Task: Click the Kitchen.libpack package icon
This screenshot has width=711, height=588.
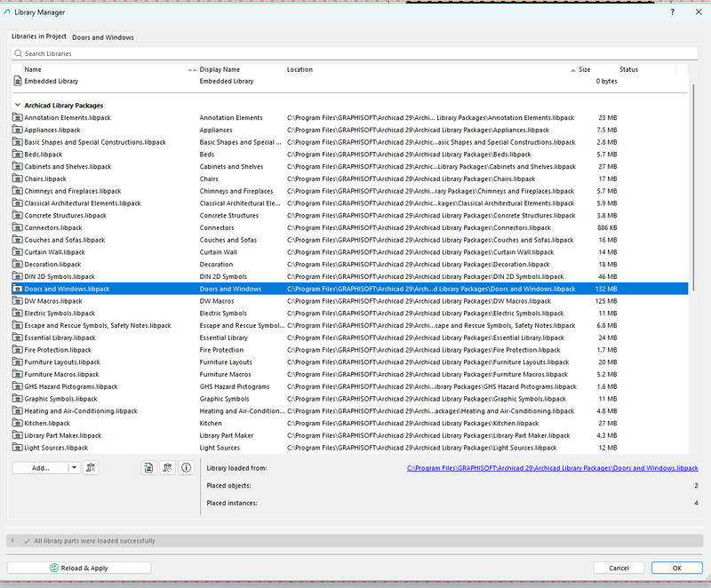Action: click(18, 424)
